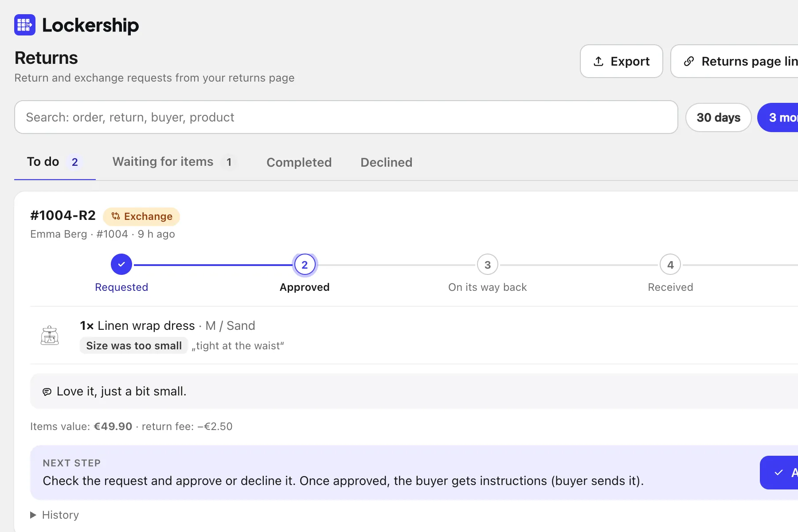Screen dimensions: 798x532
Task: Expand the History section
Action: coord(55,515)
